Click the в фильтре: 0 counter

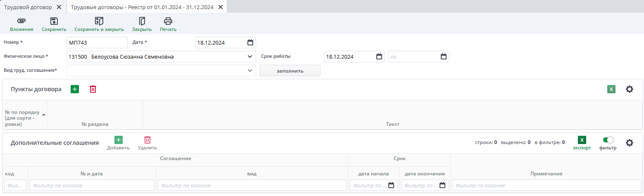(x=550, y=142)
